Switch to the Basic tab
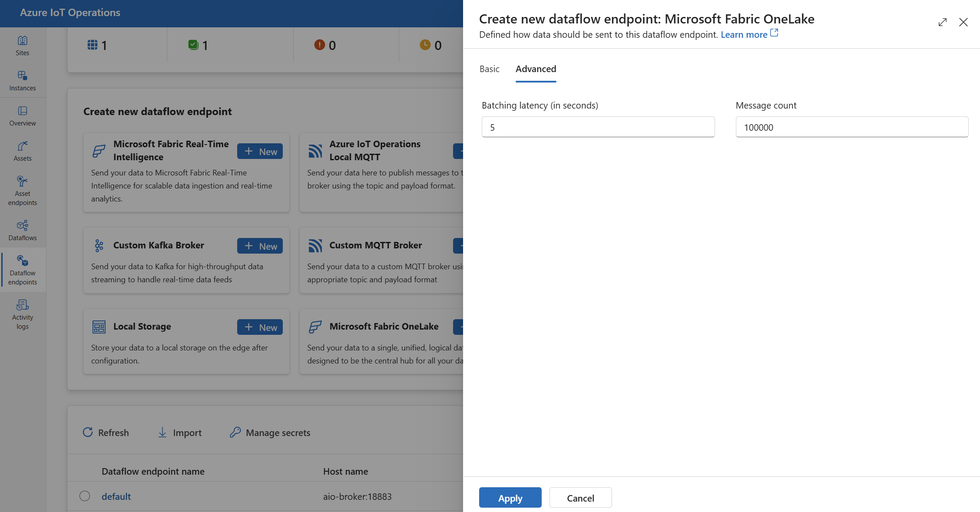 pyautogui.click(x=490, y=68)
